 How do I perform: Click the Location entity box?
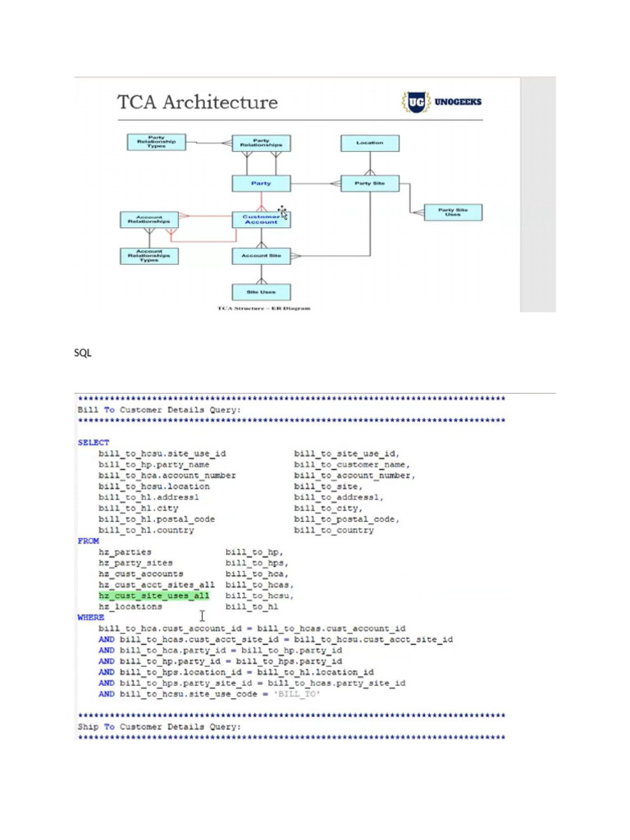point(370,143)
